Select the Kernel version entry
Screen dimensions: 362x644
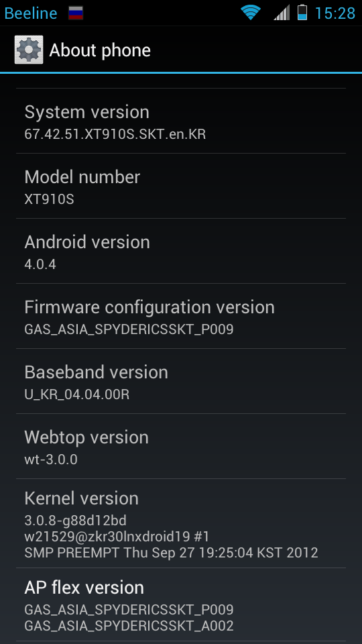(x=181, y=524)
